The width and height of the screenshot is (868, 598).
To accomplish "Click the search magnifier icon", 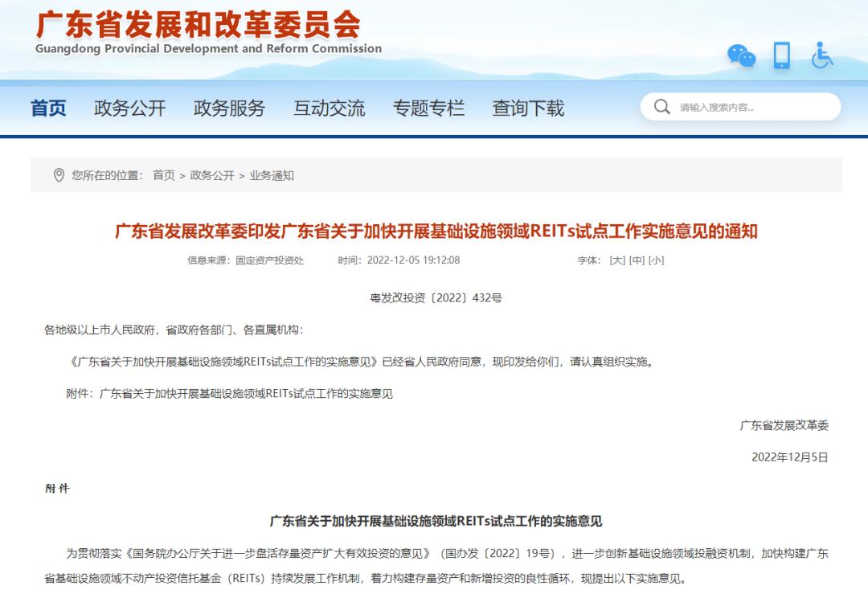I will [x=661, y=105].
